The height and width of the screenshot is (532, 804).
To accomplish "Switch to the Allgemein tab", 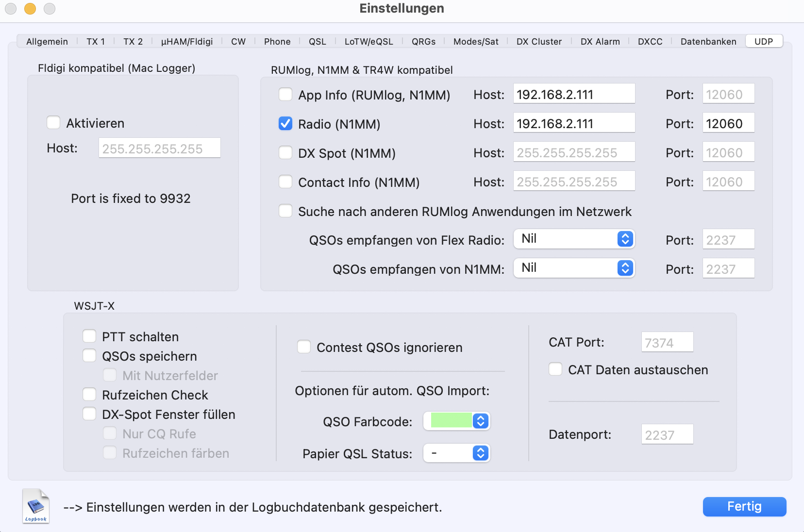I will pyautogui.click(x=47, y=41).
